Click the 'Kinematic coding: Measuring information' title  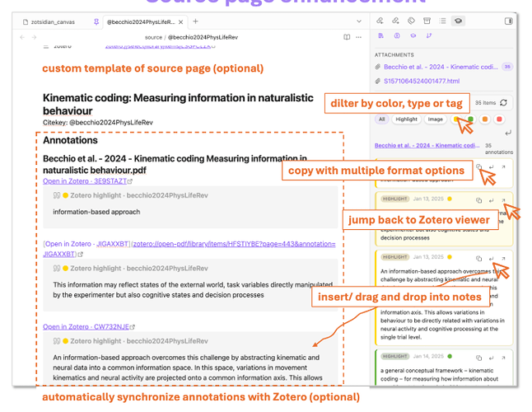[178, 104]
